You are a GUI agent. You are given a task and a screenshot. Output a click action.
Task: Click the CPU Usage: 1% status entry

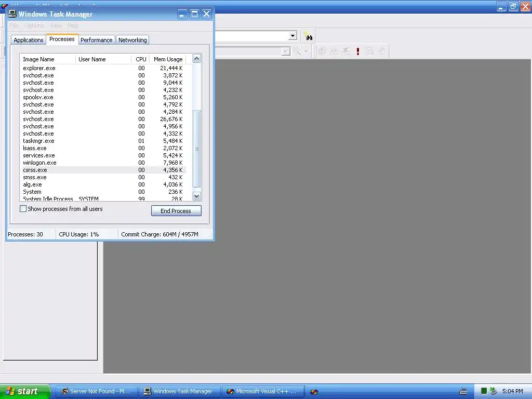(x=79, y=234)
